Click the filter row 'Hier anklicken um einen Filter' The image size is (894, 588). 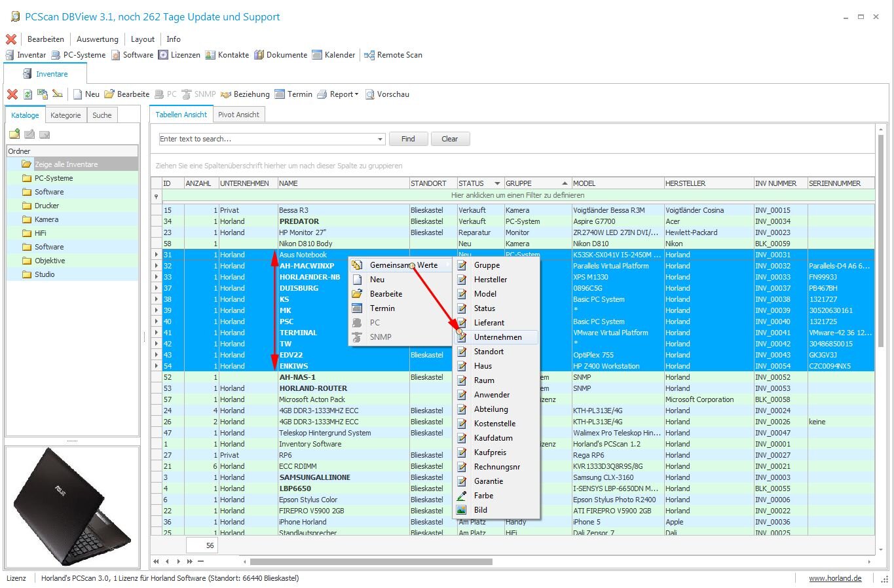click(517, 195)
